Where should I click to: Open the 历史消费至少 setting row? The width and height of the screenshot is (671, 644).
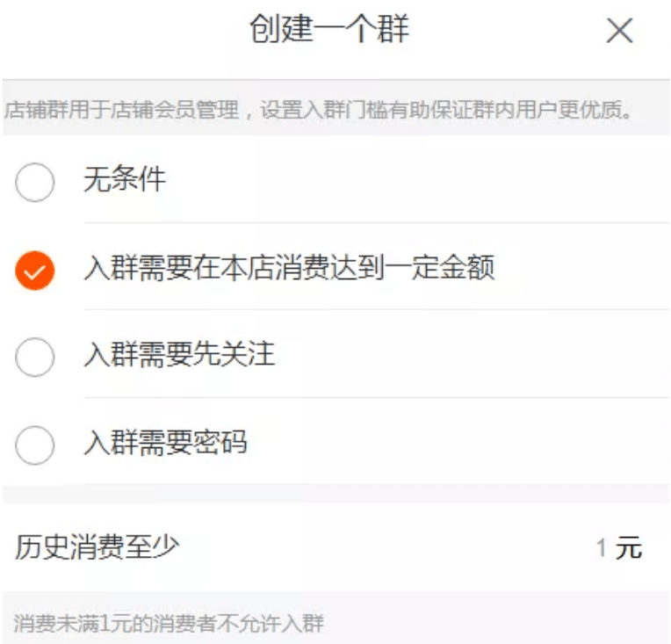(x=335, y=548)
